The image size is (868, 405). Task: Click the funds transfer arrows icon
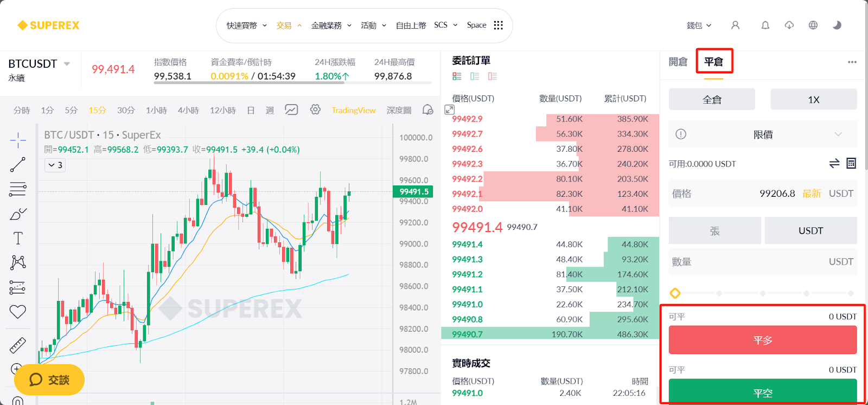pyautogui.click(x=834, y=163)
